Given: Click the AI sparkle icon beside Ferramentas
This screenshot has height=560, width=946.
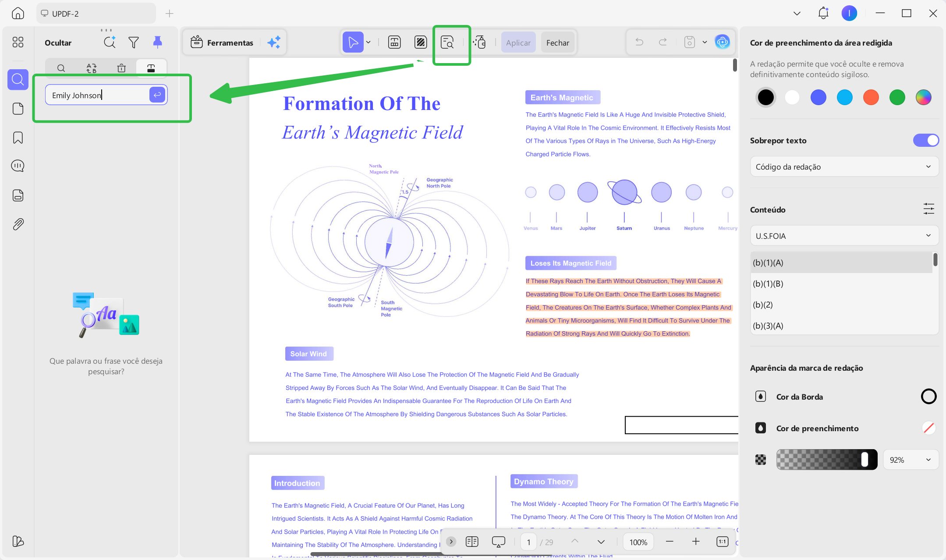Looking at the screenshot, I should (274, 43).
